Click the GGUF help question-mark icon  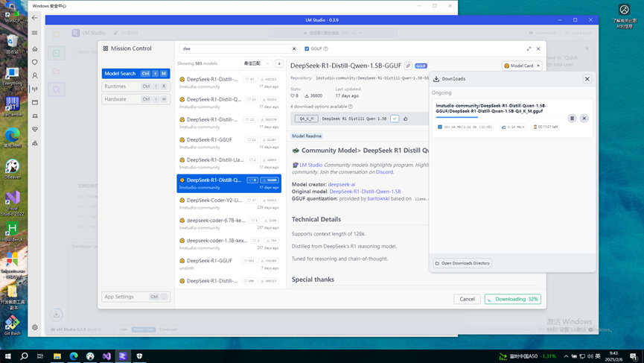[x=325, y=48]
